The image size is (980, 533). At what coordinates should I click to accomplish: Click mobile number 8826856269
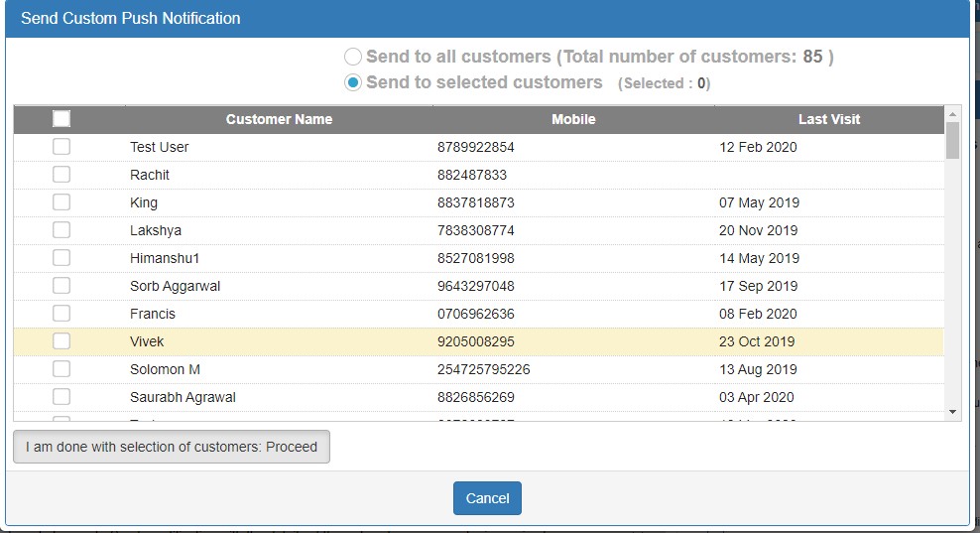476,397
